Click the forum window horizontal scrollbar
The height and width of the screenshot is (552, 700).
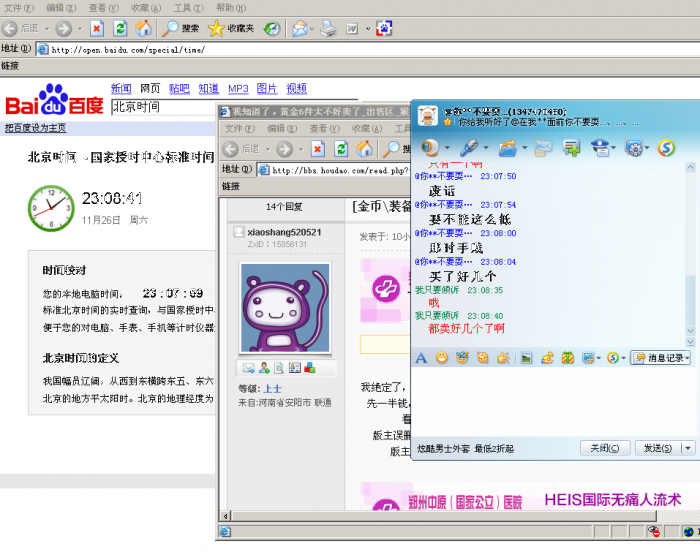pos(444,516)
